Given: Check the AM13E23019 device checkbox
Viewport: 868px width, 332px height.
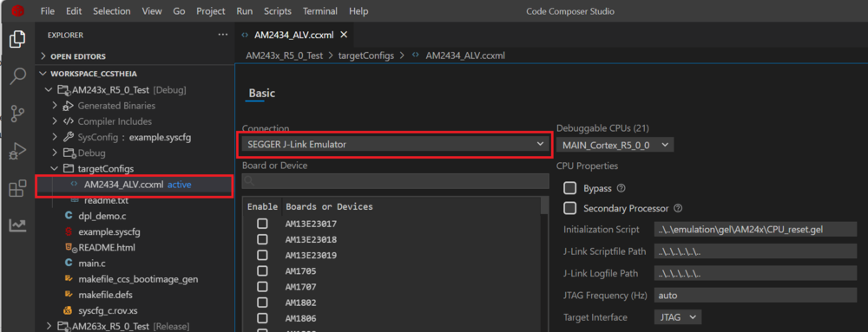Looking at the screenshot, I should [x=262, y=255].
